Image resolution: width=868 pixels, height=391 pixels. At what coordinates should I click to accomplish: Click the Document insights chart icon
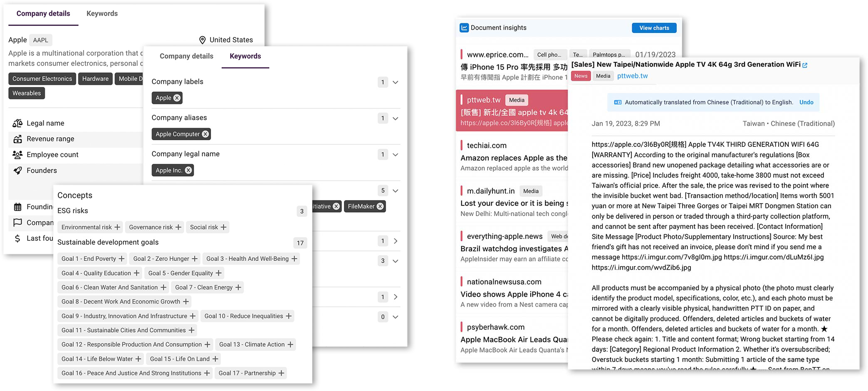(x=464, y=27)
